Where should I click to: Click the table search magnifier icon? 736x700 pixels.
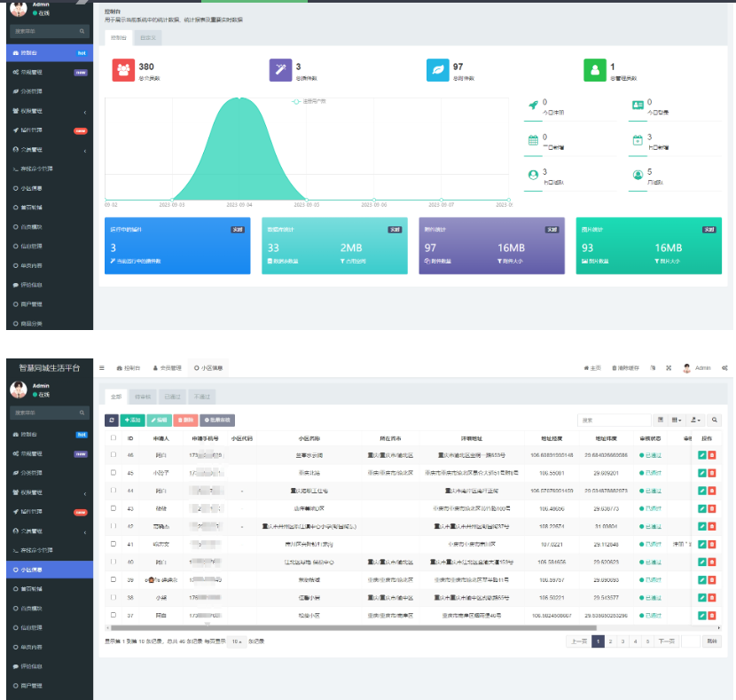[715, 420]
